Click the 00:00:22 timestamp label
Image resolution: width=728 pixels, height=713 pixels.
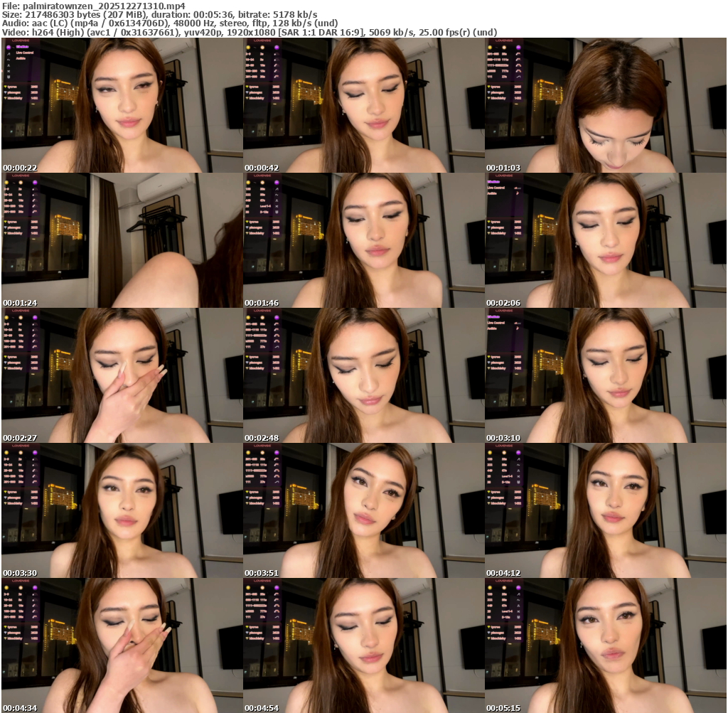pyautogui.click(x=20, y=168)
